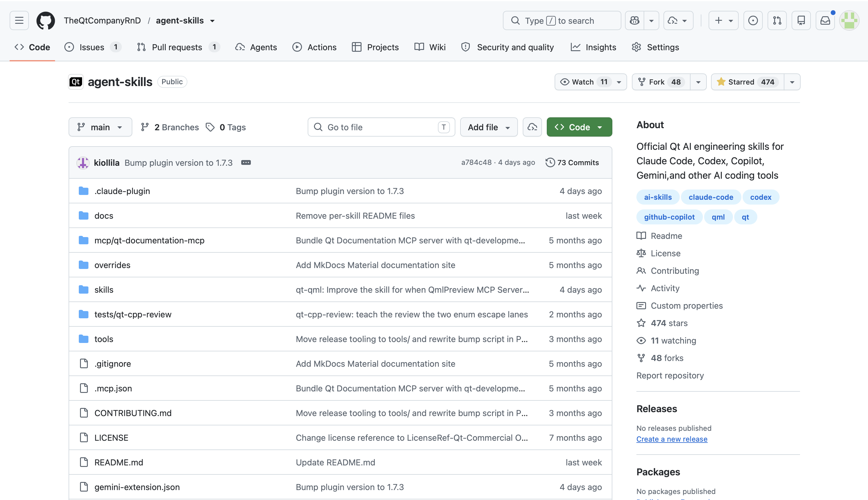
Task: Switch to the Pull requests tab
Action: click(178, 47)
